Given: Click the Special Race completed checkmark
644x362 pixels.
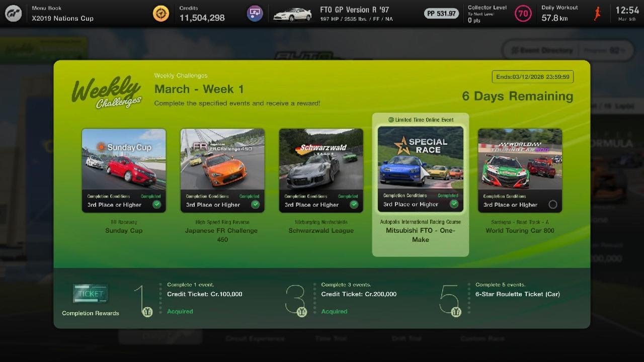Looking at the screenshot, I should [x=454, y=204].
